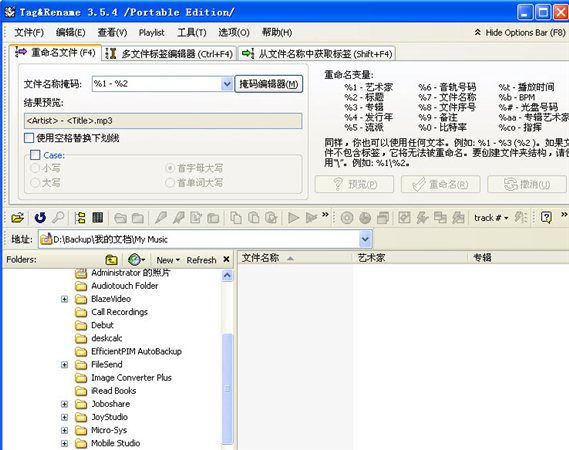Click the copy tags toolbar icon

pyautogui.click(x=236, y=218)
